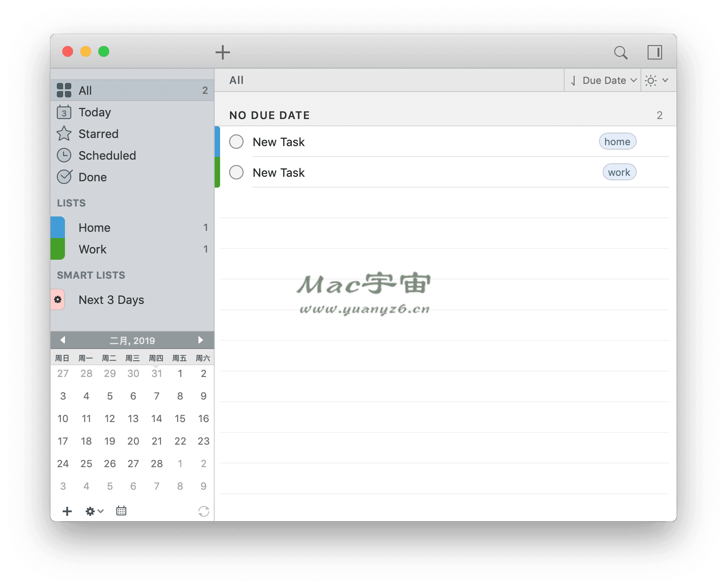The width and height of the screenshot is (727, 588).
Task: Open the Scheduled list clock icon
Action: point(64,155)
